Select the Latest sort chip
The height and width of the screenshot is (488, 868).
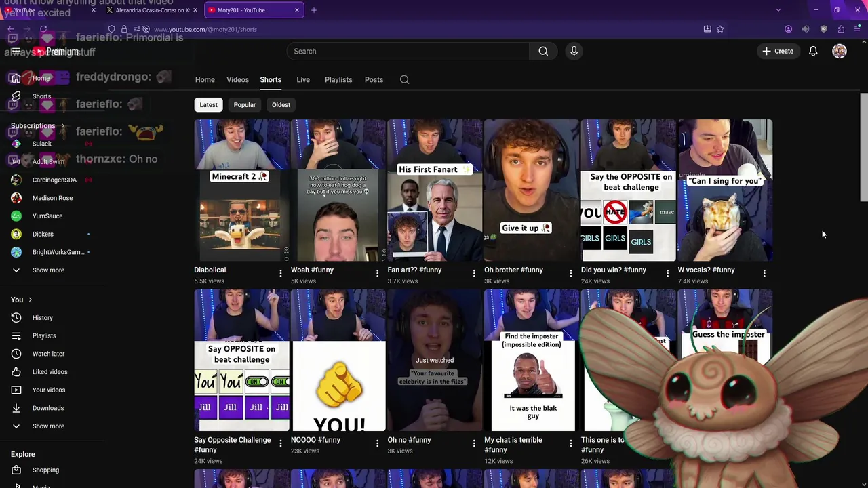click(x=208, y=105)
